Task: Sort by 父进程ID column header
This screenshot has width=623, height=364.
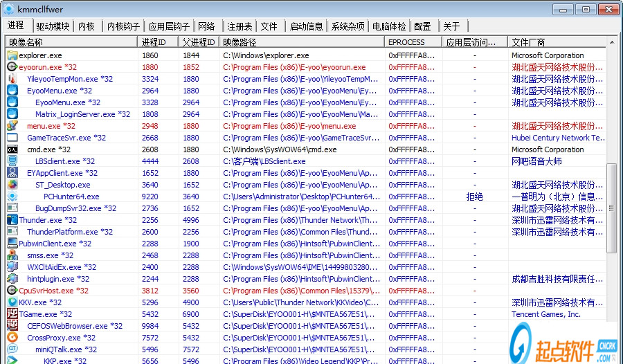Action: [199, 42]
